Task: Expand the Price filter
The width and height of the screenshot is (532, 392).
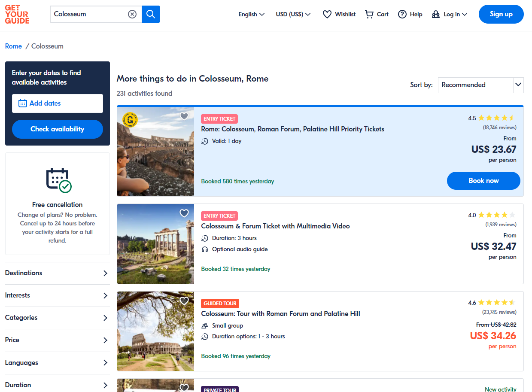Action: pyautogui.click(x=58, y=340)
